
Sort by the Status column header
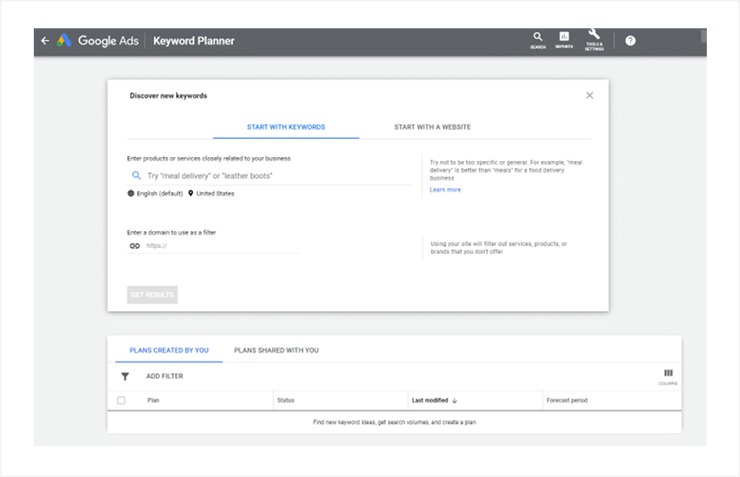(286, 401)
